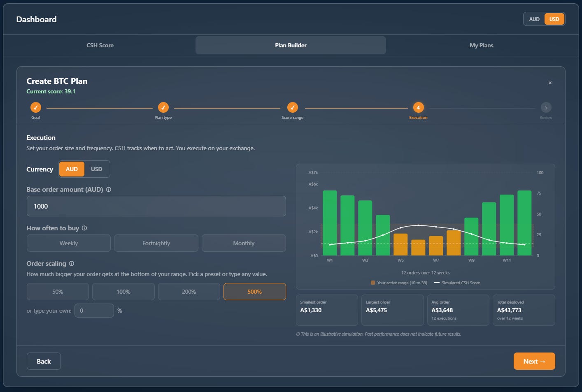Click the Base order amount input field
The height and width of the screenshot is (392, 582).
pos(156,206)
